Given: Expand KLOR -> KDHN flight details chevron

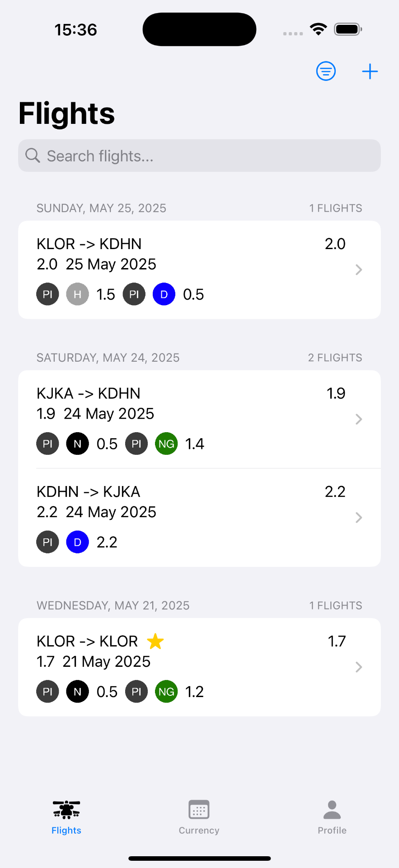Looking at the screenshot, I should click(x=359, y=270).
